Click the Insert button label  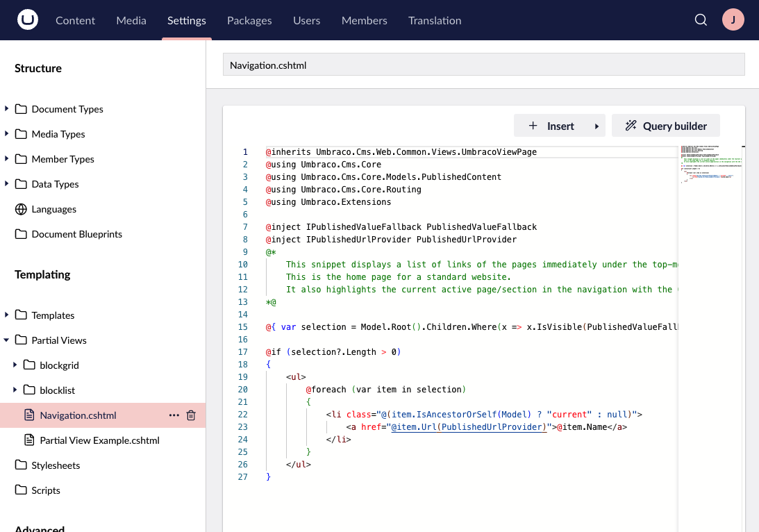(560, 126)
